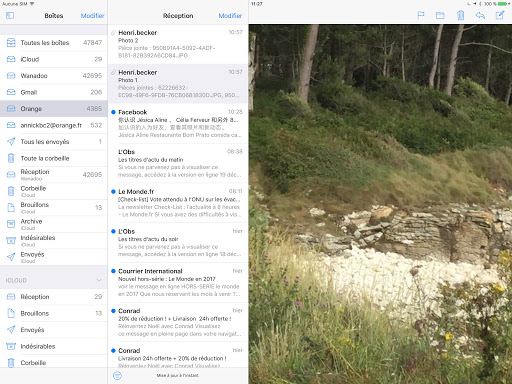This screenshot has height=384, width=512.
Task: Open Courrier International email
Action: tap(178, 282)
